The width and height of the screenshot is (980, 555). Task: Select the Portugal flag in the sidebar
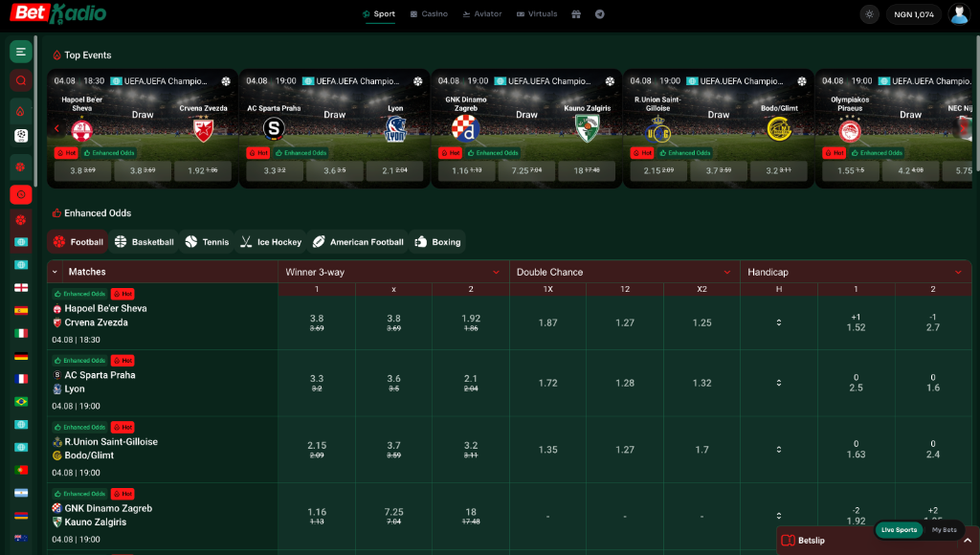point(21,470)
